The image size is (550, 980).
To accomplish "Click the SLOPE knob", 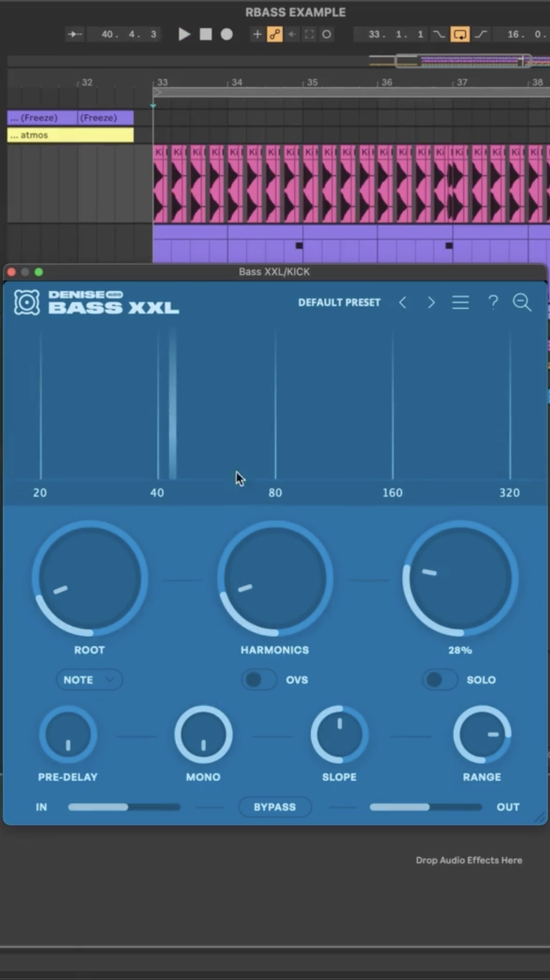I will click(339, 734).
